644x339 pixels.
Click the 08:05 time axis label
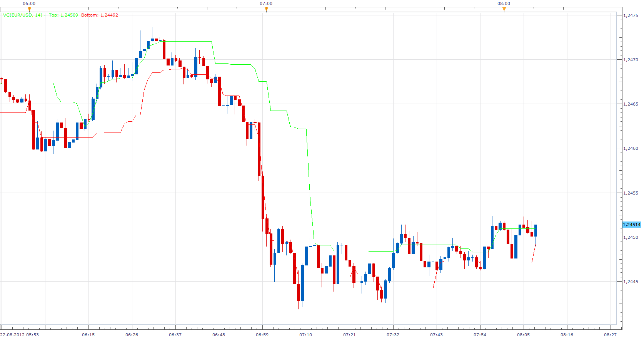(523, 335)
